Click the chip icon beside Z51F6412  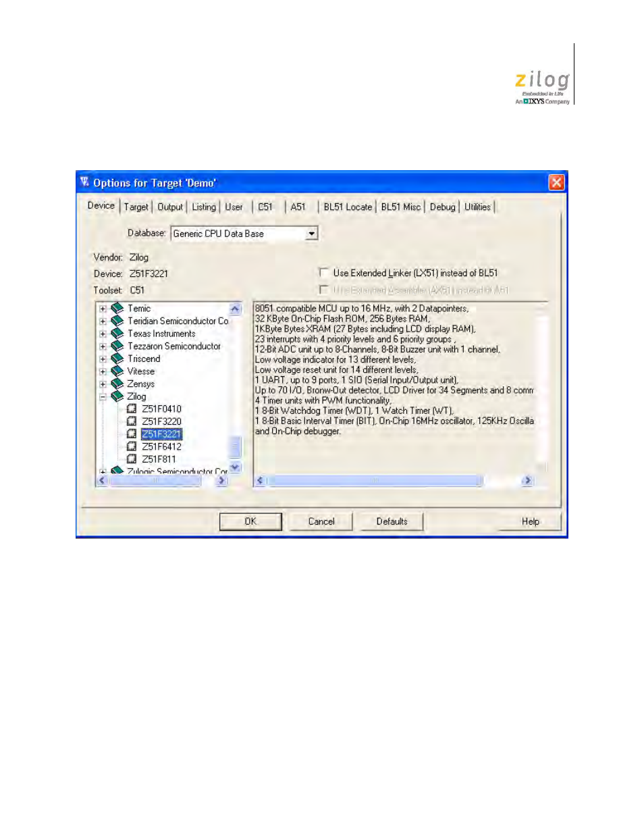[132, 446]
